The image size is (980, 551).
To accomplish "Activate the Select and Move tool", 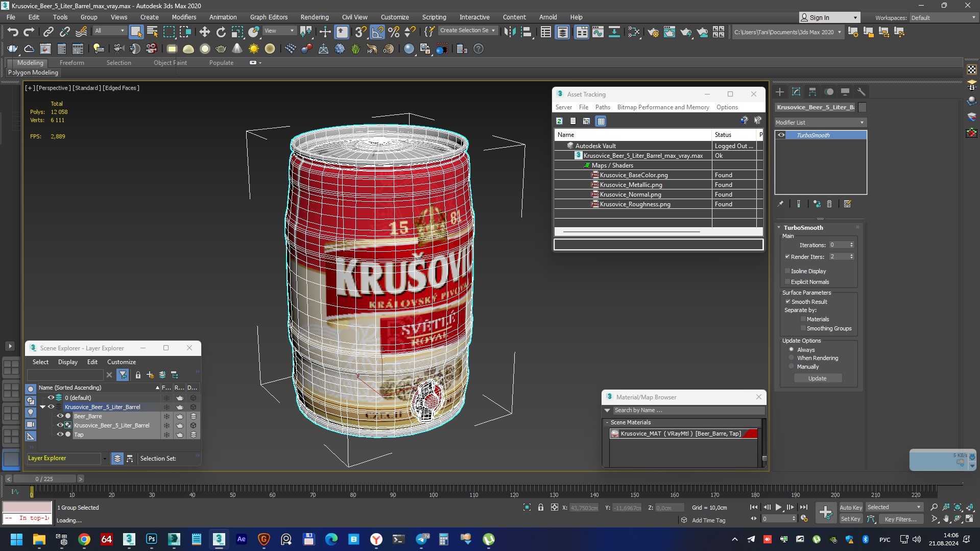I will (x=204, y=32).
